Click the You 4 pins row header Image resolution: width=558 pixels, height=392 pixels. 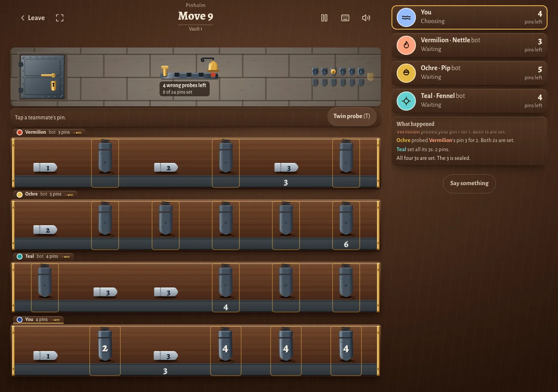(x=38, y=320)
